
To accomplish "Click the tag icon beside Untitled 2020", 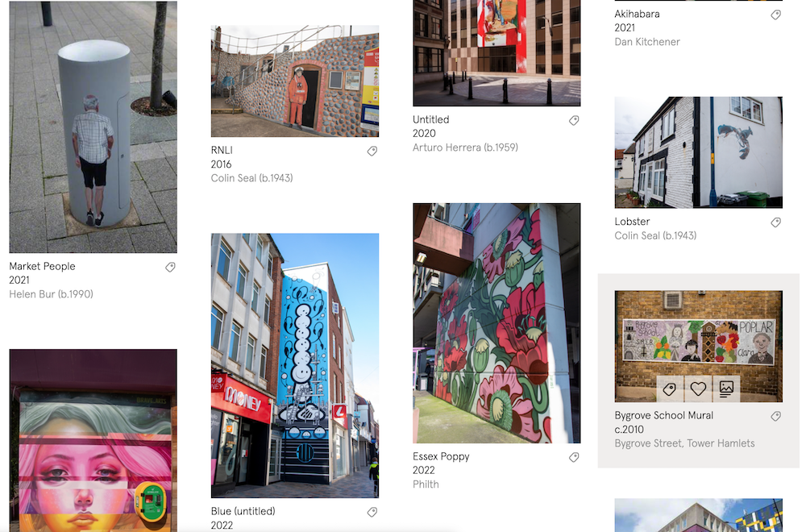I will coord(574,120).
